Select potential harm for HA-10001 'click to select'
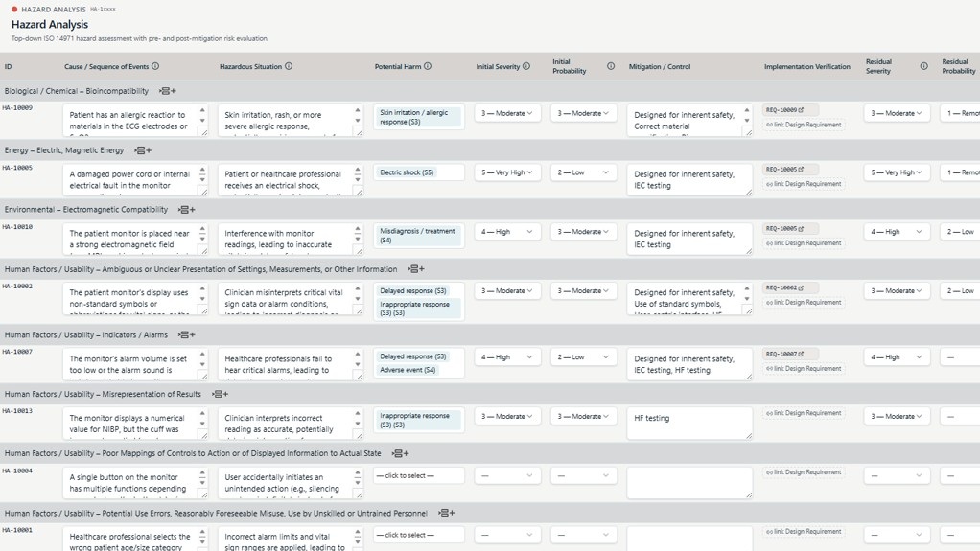 point(419,535)
